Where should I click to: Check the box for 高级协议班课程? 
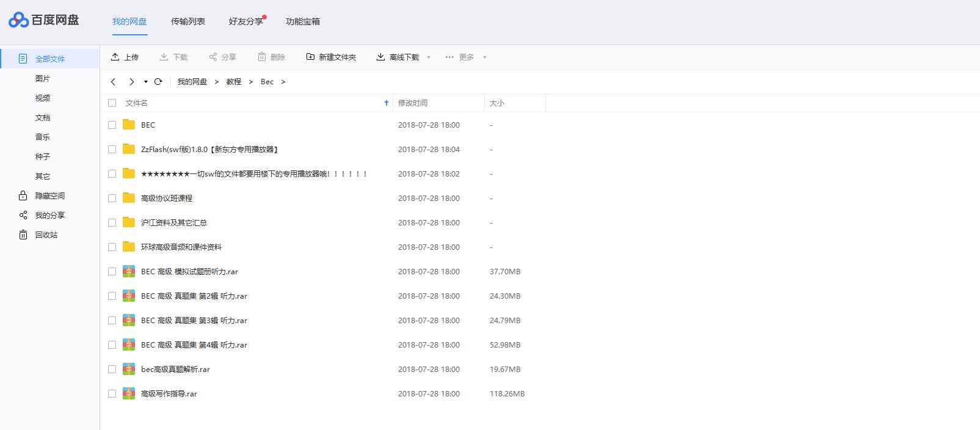pyautogui.click(x=112, y=198)
